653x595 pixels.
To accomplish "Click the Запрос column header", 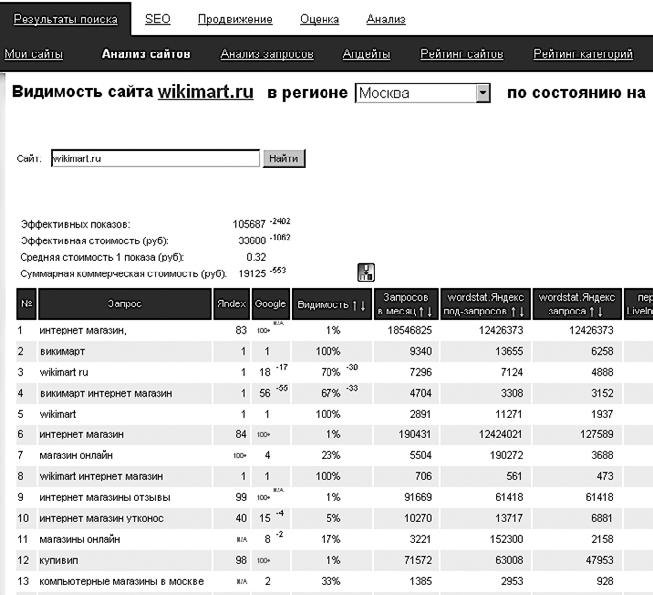I will pyautogui.click(x=124, y=304).
